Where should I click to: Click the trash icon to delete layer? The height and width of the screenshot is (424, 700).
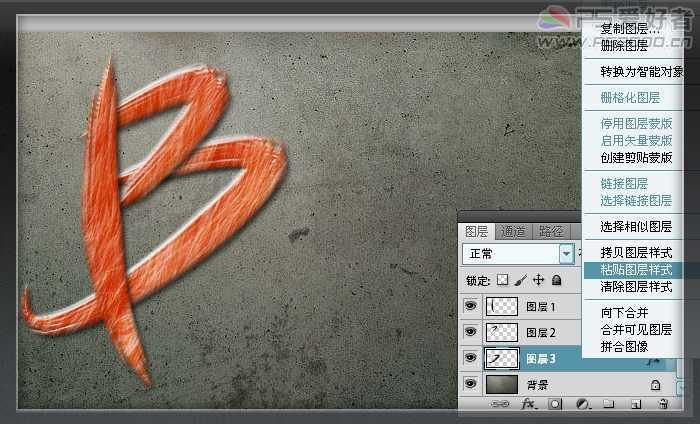663,404
